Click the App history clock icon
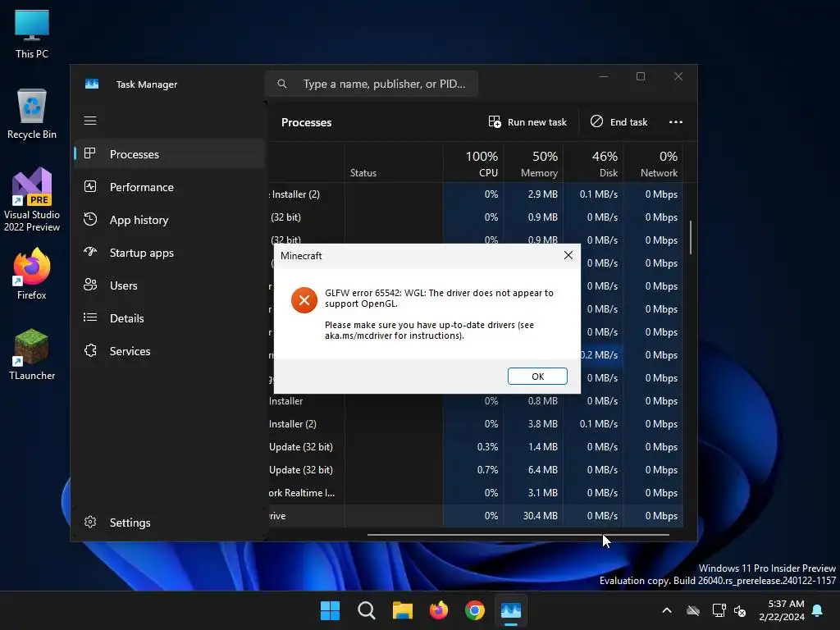Screen dimensions: 840x630 90,219
